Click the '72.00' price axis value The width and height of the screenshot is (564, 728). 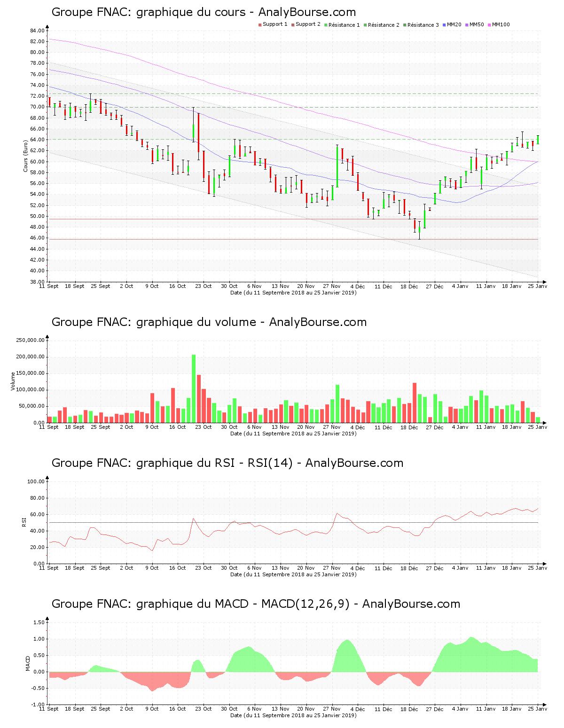[37, 96]
